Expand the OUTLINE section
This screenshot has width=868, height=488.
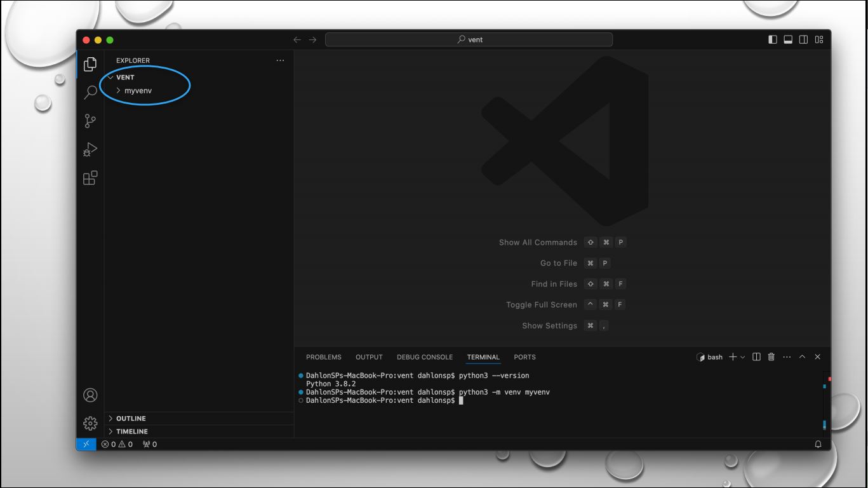131,419
